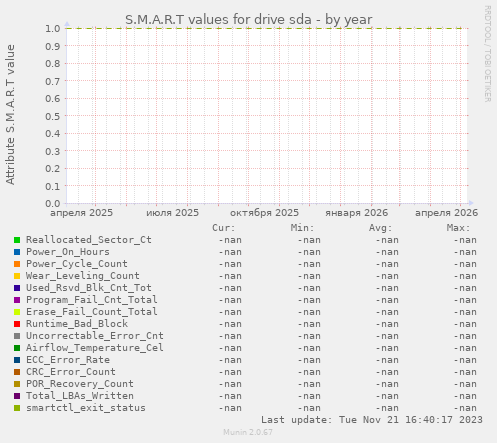Select the Runtime_Bad_Block legend label

[77, 324]
